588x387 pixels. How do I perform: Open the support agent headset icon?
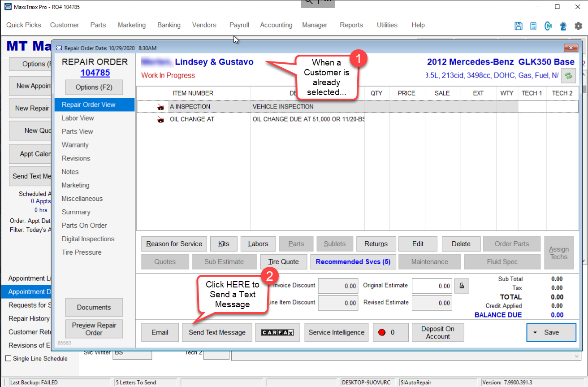[563, 26]
